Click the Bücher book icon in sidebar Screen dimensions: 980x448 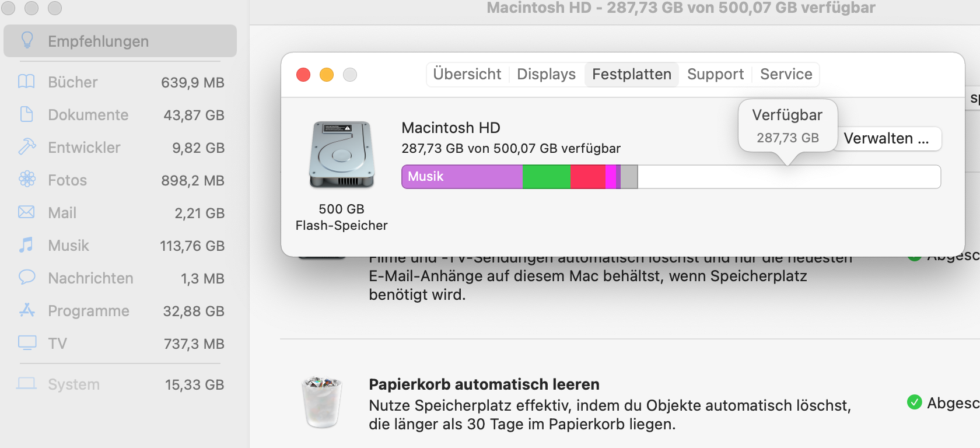tap(27, 82)
